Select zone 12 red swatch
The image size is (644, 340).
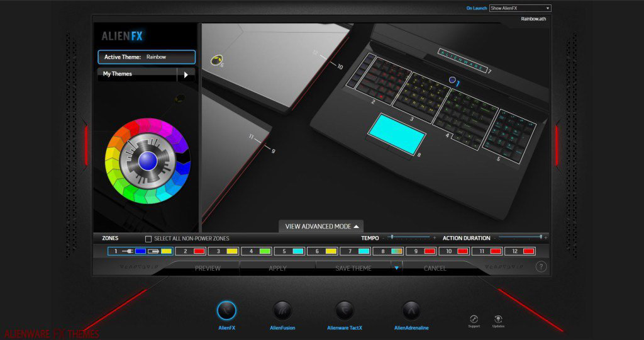tap(528, 251)
